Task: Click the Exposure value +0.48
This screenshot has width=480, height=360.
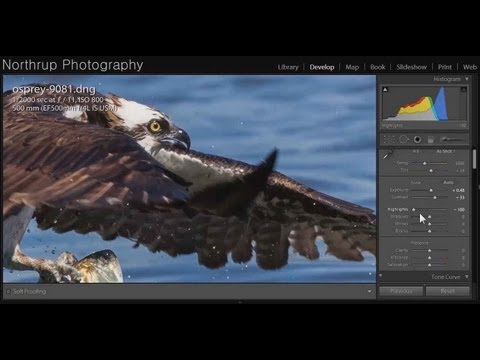Action: pos(458,190)
